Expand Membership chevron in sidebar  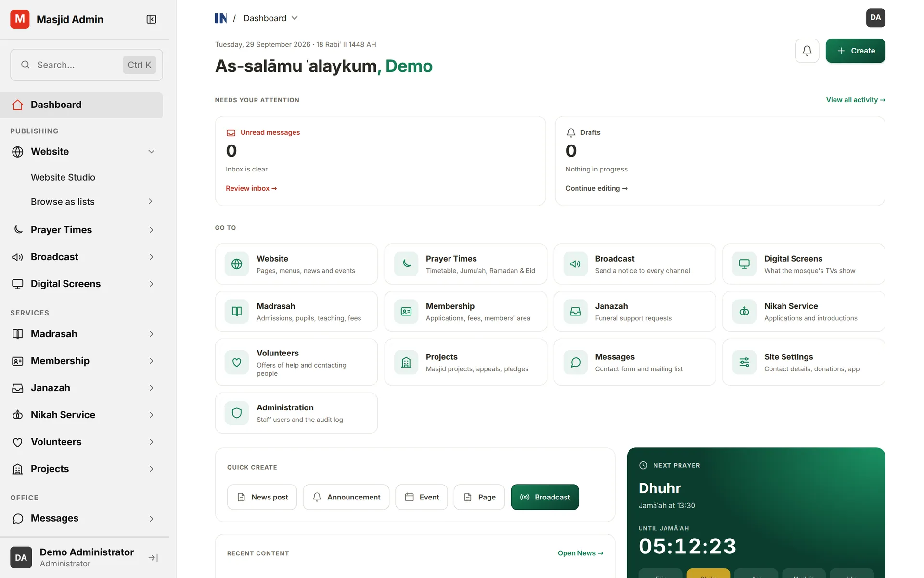pyautogui.click(x=151, y=361)
